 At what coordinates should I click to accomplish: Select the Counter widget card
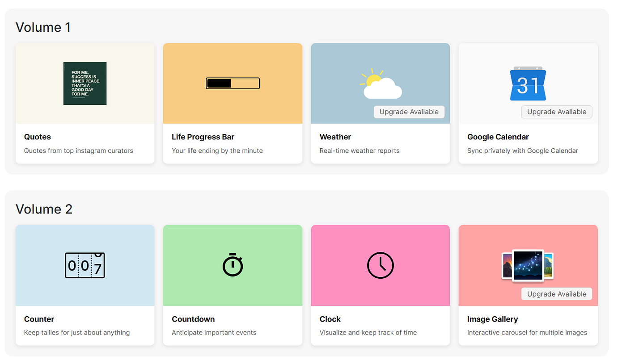point(85,285)
